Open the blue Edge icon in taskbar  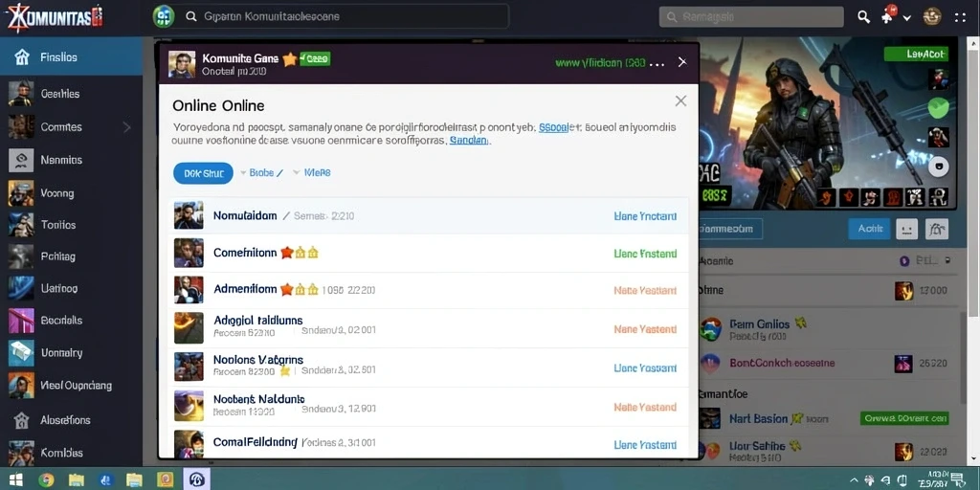click(x=106, y=479)
